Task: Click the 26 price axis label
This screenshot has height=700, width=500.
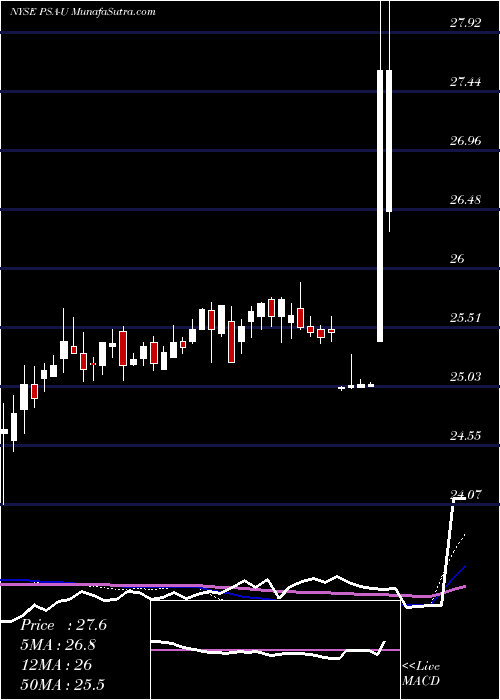Action: point(457,258)
